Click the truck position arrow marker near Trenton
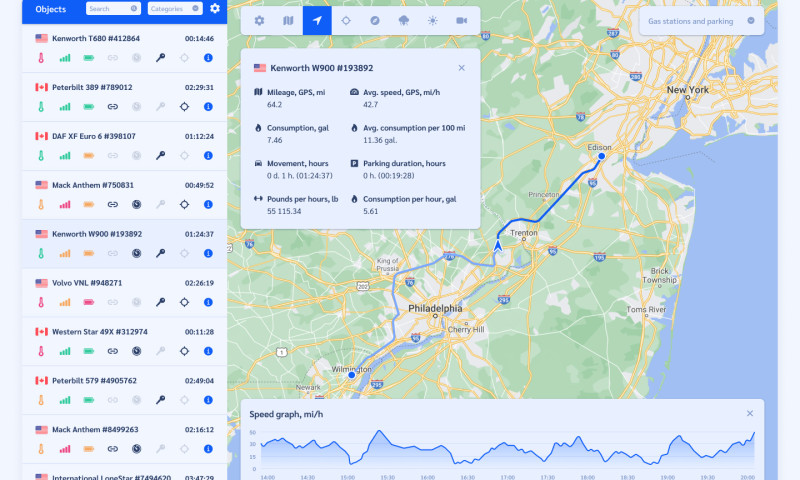Screen dimensions: 800x480 [x=498, y=246]
